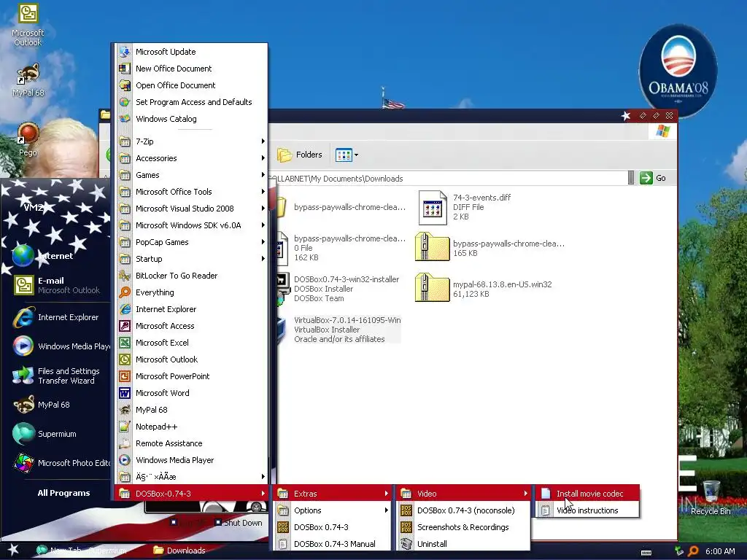Viewport: 747px width, 560px height.
Task: Open Windows Media Player in Start menu
Action: (x=60, y=346)
